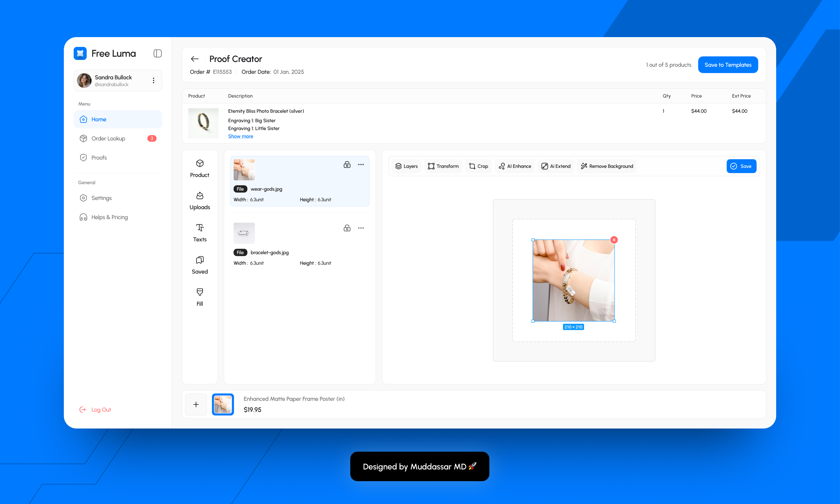Screen dimensions: 840x504
Task: Collapse the sidebar using the panel toggle
Action: 158,53
